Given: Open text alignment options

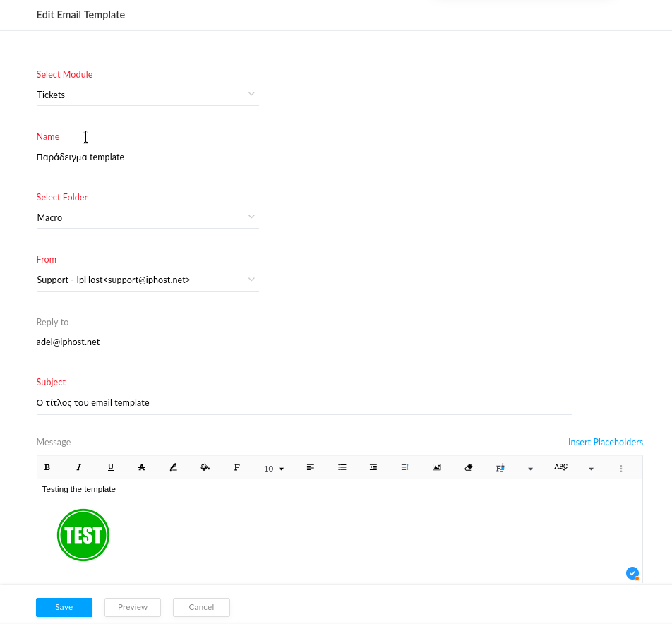Looking at the screenshot, I should tap(311, 467).
